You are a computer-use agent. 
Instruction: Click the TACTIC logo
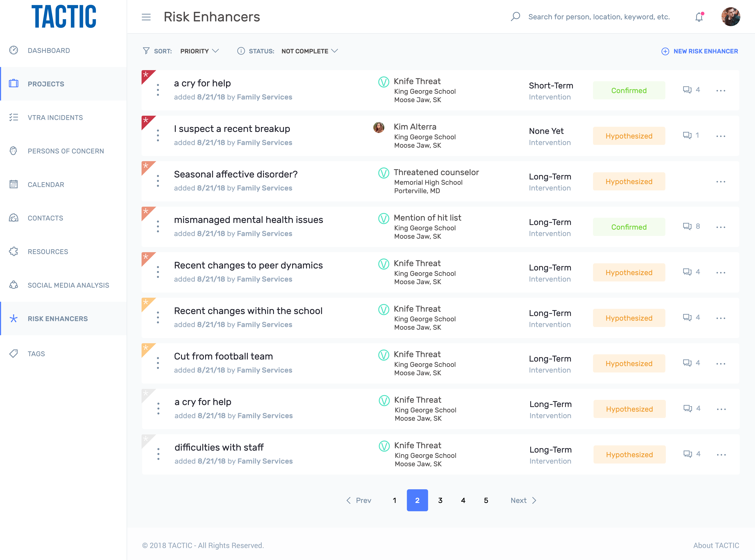click(64, 16)
